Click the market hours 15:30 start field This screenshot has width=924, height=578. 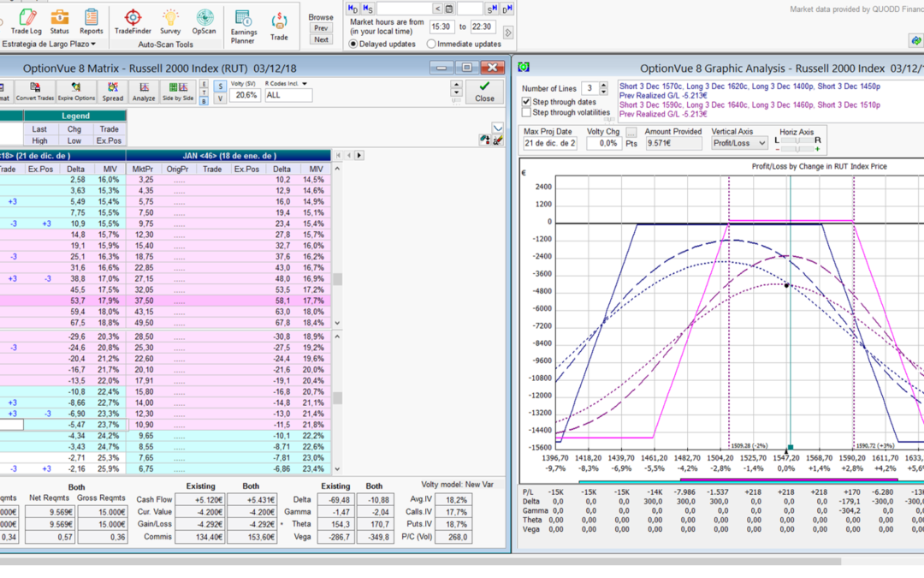441,27
